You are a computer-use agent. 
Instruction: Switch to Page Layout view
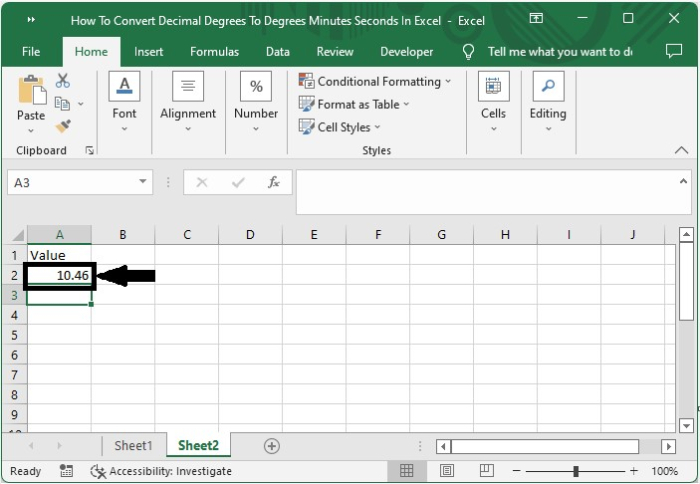click(x=447, y=471)
